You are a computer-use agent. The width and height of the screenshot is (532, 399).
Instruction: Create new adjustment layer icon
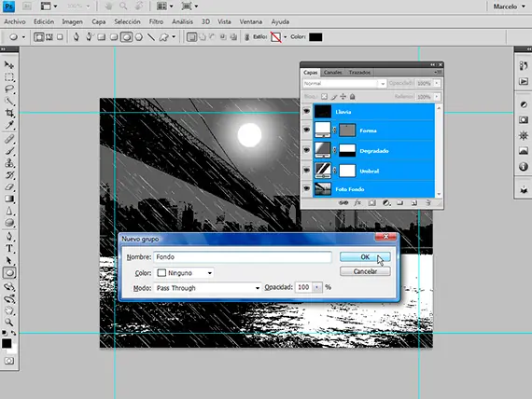pos(386,202)
